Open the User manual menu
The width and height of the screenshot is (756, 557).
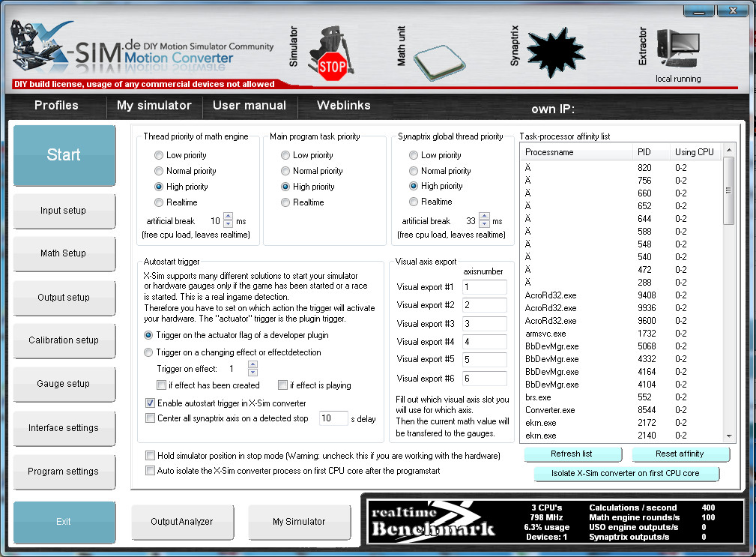tap(250, 106)
